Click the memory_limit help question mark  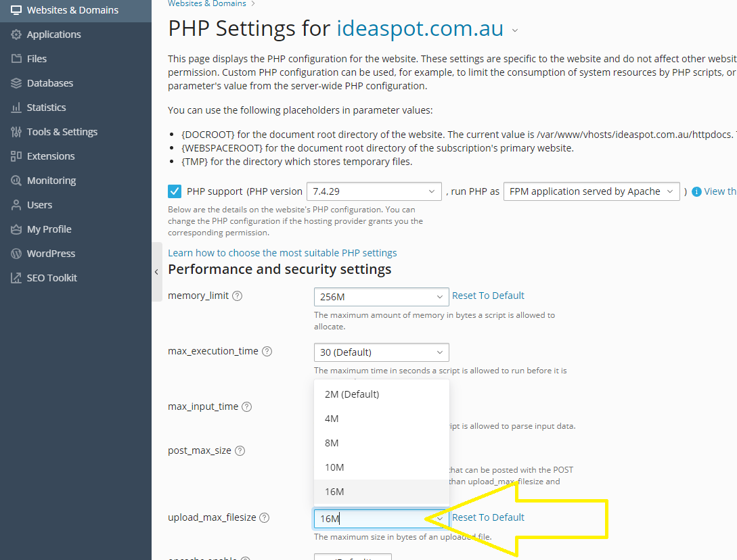[237, 295]
